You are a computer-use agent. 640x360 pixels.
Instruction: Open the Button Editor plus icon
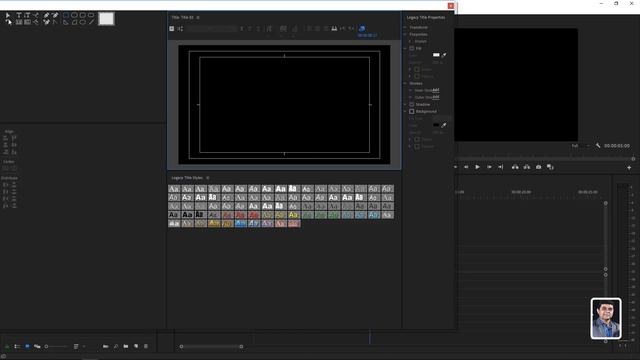pyautogui.click(x=629, y=167)
